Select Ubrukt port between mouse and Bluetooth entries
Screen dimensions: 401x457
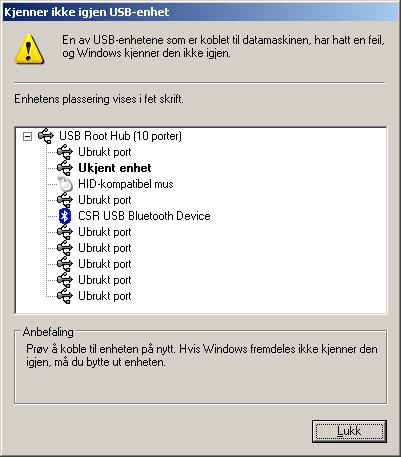click(105, 200)
